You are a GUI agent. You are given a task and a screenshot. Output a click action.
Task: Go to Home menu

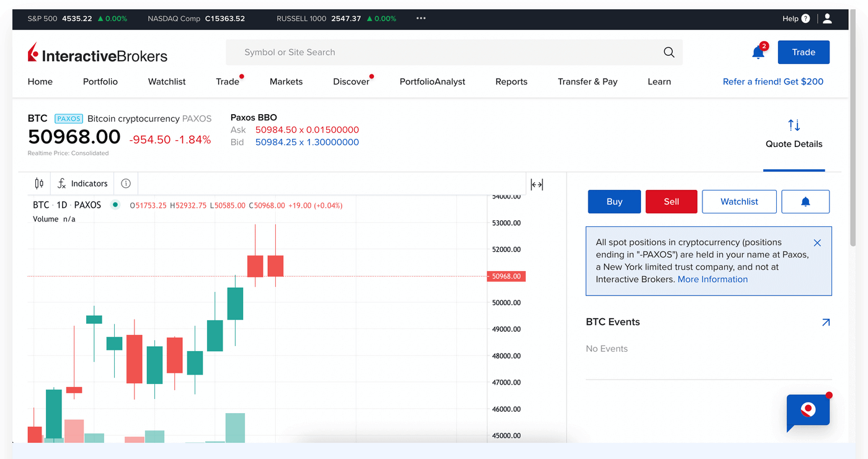coord(40,82)
